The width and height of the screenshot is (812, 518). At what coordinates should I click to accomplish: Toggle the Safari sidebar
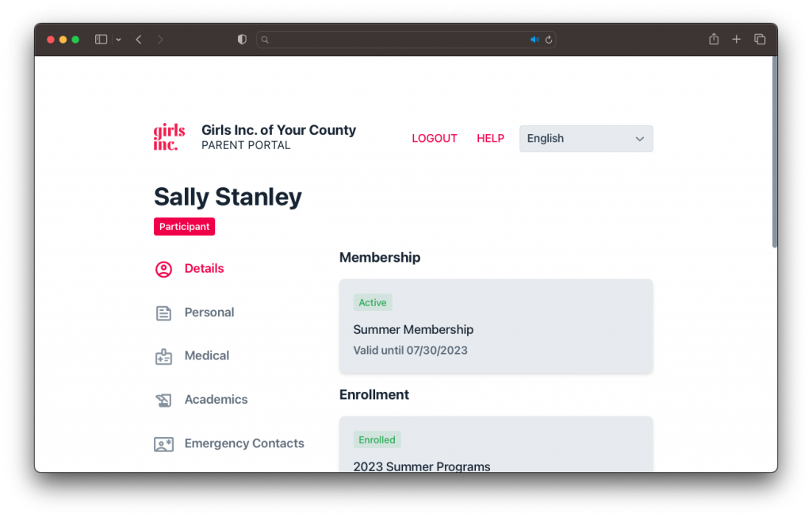pos(101,39)
